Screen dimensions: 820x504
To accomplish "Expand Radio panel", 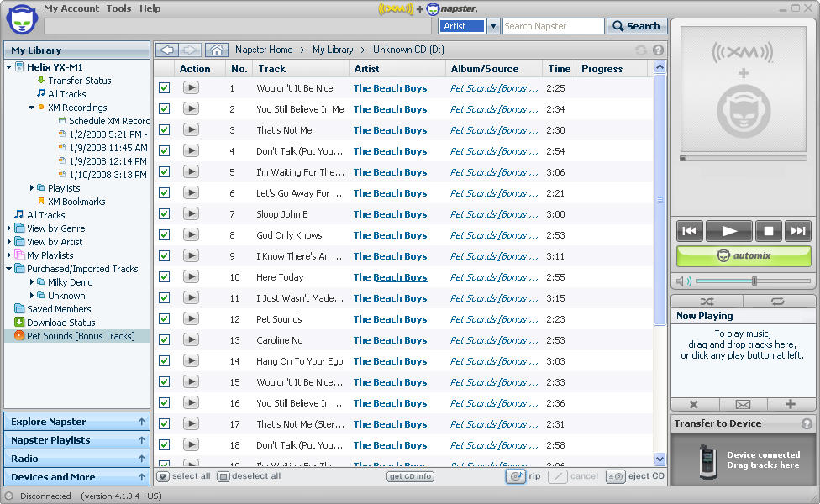I will pos(77,459).
